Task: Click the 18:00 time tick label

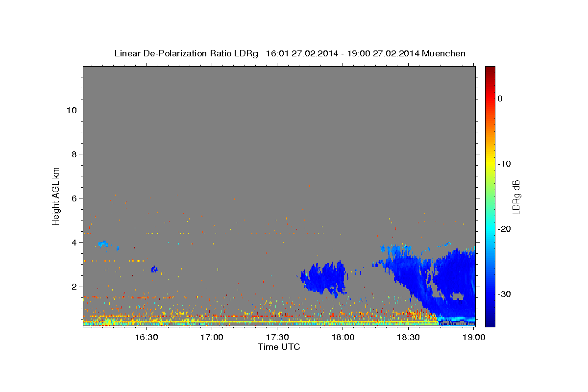Action: pos(343,337)
